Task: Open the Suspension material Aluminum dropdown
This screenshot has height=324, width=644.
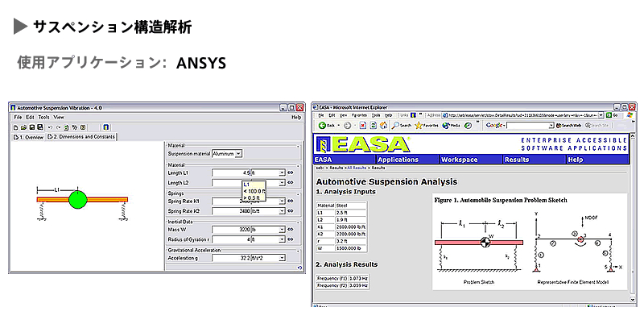Action: 238,154
